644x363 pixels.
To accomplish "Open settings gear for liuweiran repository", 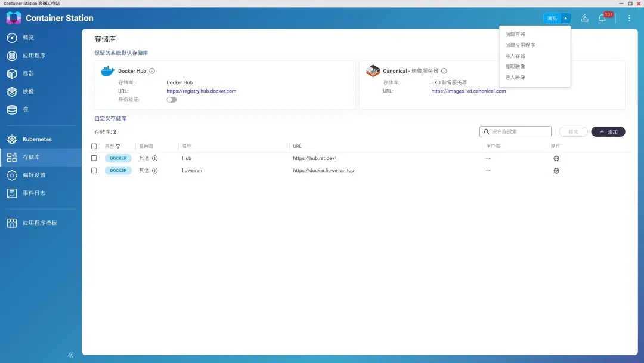I will [x=556, y=171].
